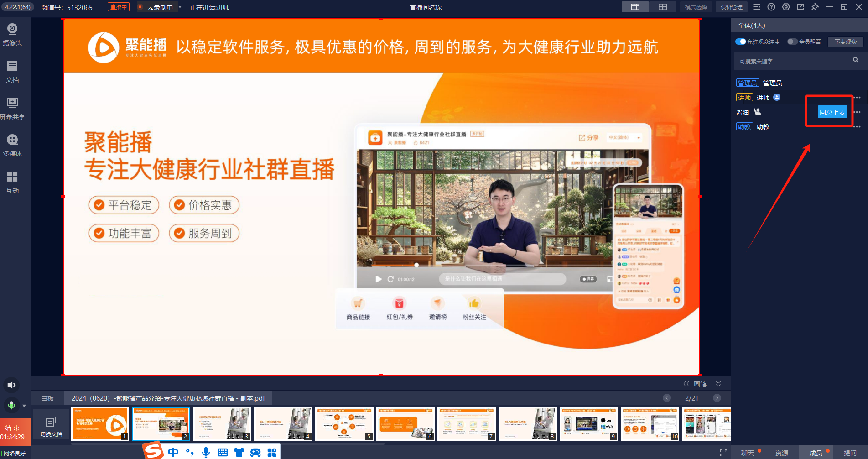Open more options for 讲师 row

858,98
